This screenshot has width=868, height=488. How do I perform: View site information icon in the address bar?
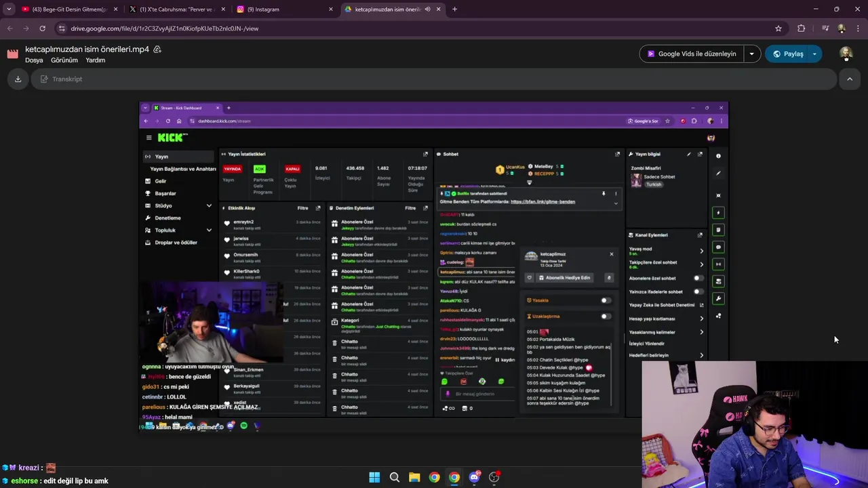(62, 28)
